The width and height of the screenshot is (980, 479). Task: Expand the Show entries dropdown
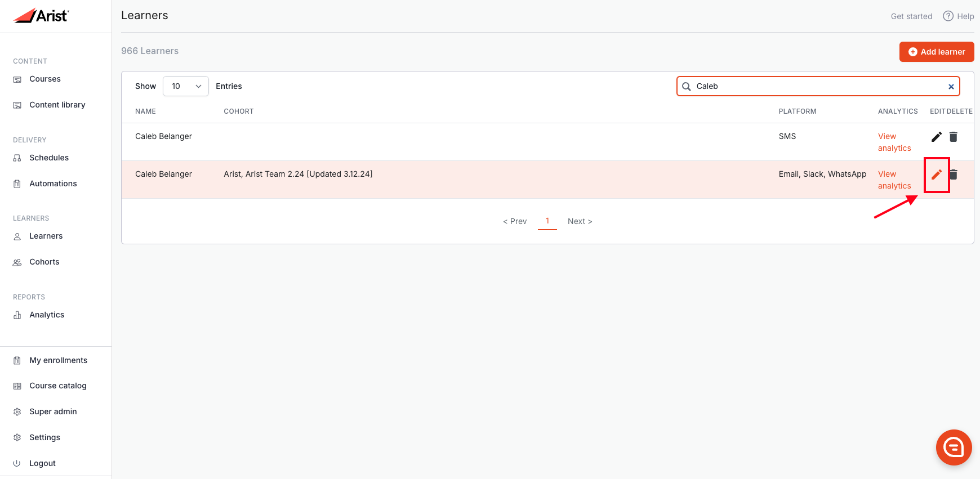click(x=186, y=86)
